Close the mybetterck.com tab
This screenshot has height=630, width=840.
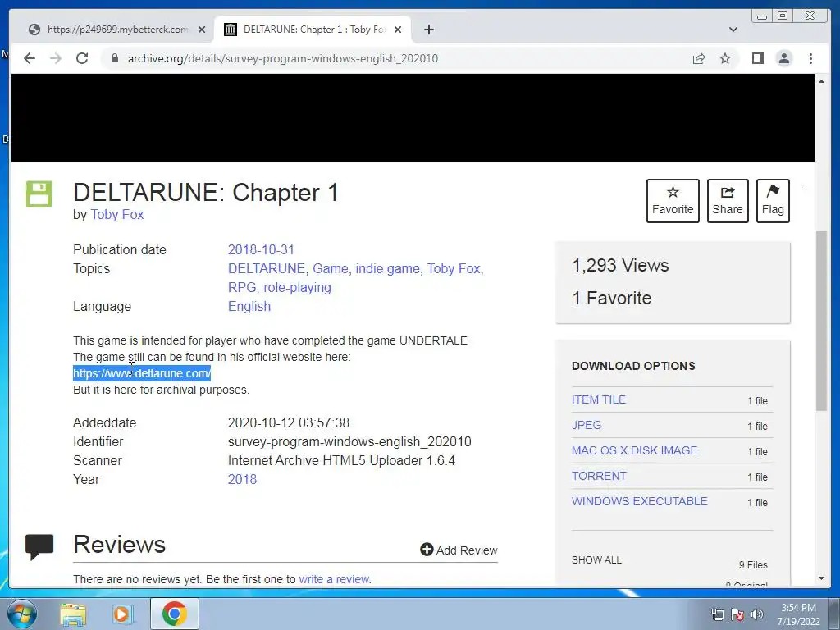pyautogui.click(x=202, y=30)
